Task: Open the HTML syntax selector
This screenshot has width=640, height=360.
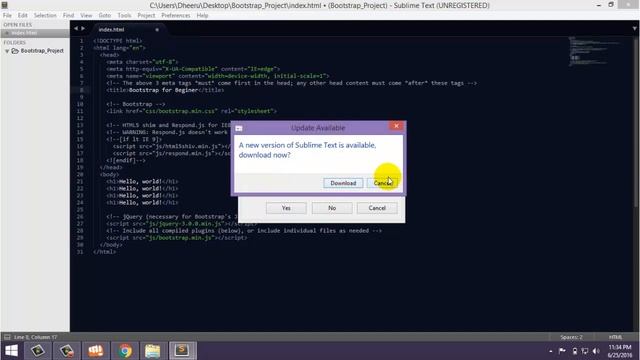Action: point(616,337)
